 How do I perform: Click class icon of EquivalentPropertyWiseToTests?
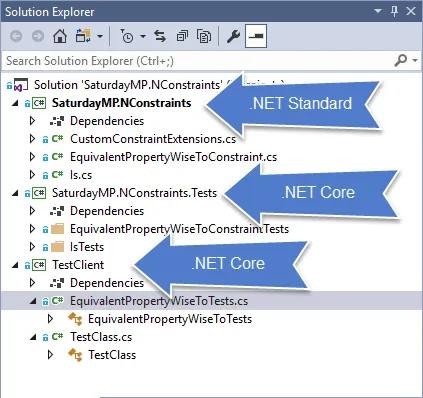[75, 319]
